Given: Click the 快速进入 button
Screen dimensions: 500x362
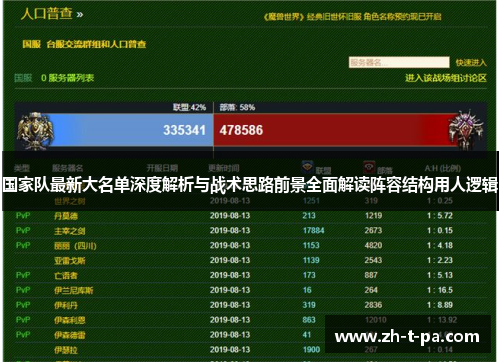Looking at the screenshot, I should [471, 62].
